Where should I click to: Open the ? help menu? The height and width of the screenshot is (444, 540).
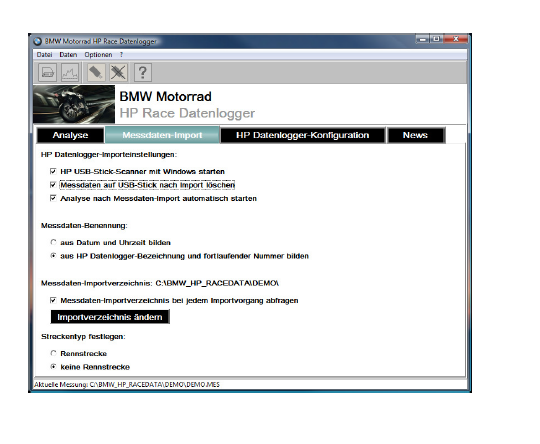pos(121,55)
